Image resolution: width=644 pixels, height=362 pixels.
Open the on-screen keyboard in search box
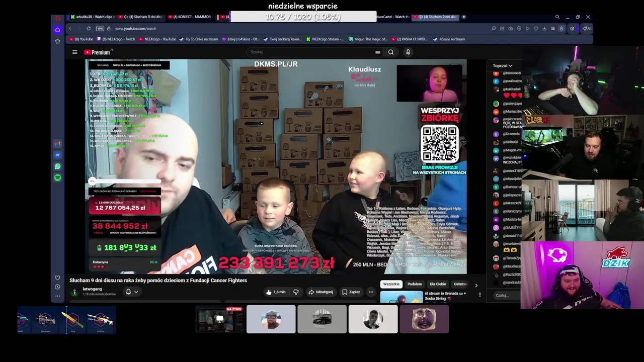377,52
